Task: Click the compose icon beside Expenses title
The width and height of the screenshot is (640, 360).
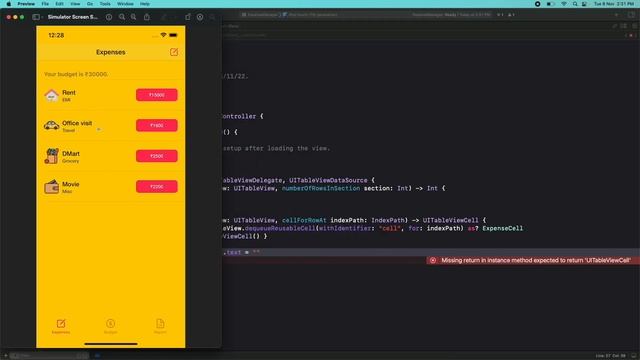Action: pos(174,52)
